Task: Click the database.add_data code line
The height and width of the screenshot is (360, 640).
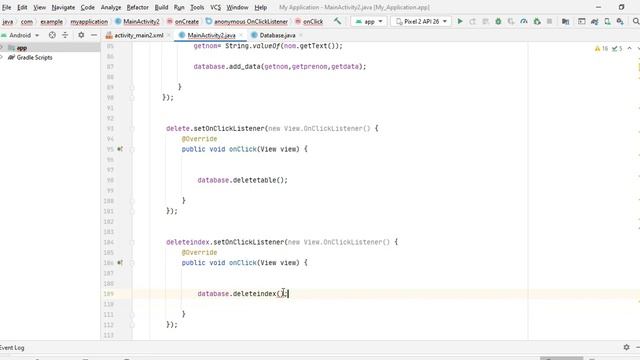Action: pyautogui.click(x=280, y=67)
